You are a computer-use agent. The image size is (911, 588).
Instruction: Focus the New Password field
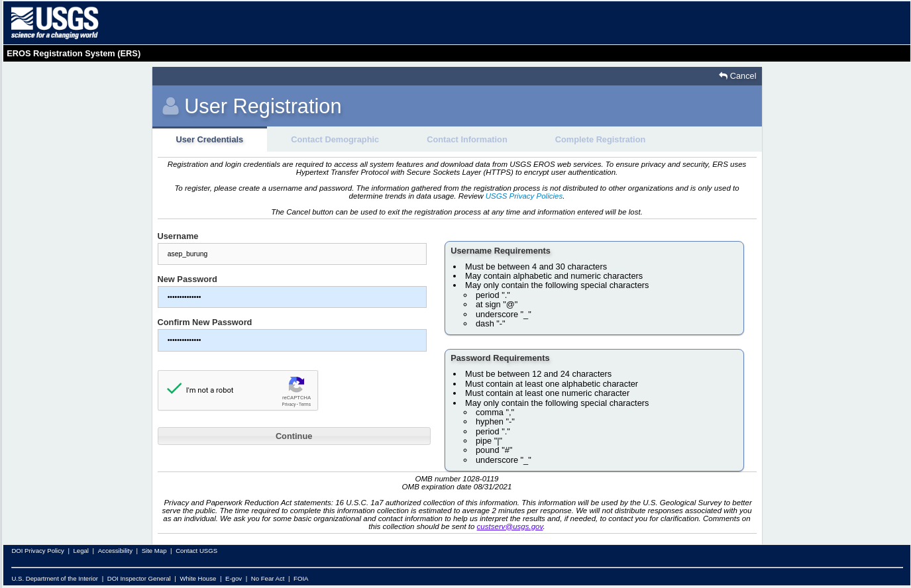point(292,297)
